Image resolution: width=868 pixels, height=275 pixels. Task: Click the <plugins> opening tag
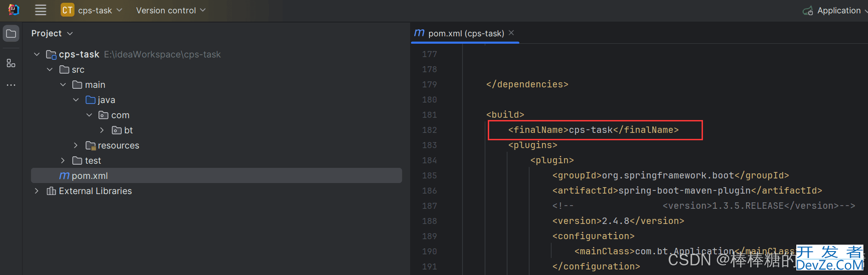click(x=533, y=145)
